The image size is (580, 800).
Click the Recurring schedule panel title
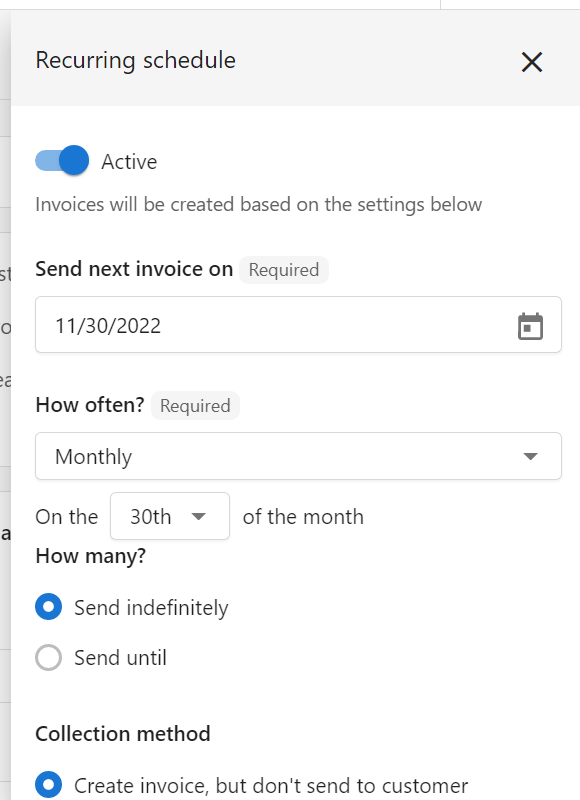136,60
